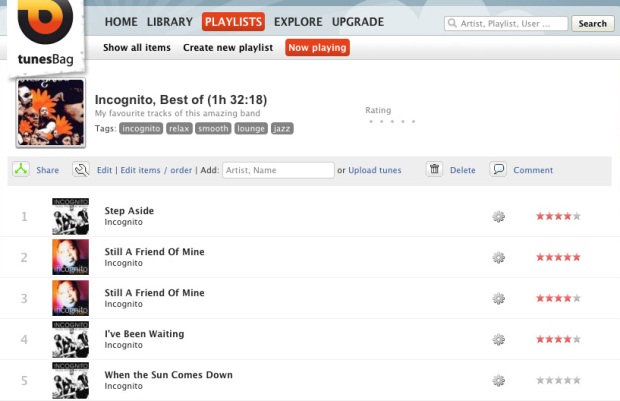
Task: Click track 3 title Still A Friend Of Mine
Action: point(154,293)
